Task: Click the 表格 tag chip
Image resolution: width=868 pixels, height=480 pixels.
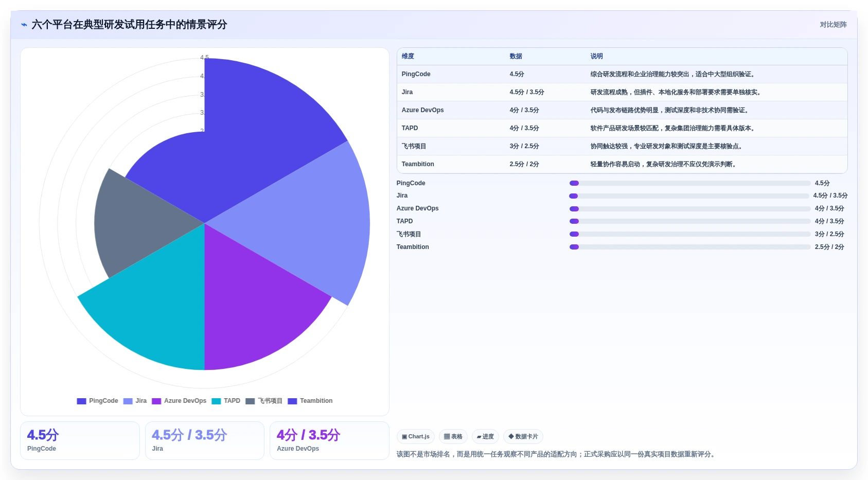Action: 453,437
